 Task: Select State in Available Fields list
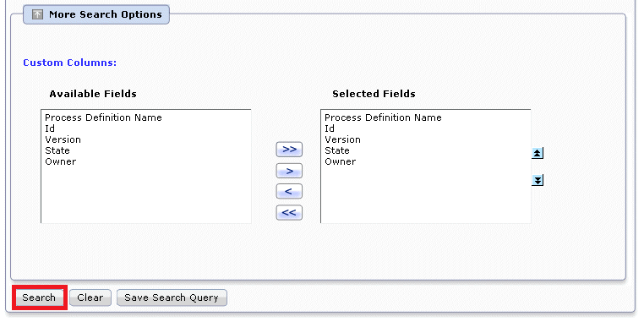point(57,150)
